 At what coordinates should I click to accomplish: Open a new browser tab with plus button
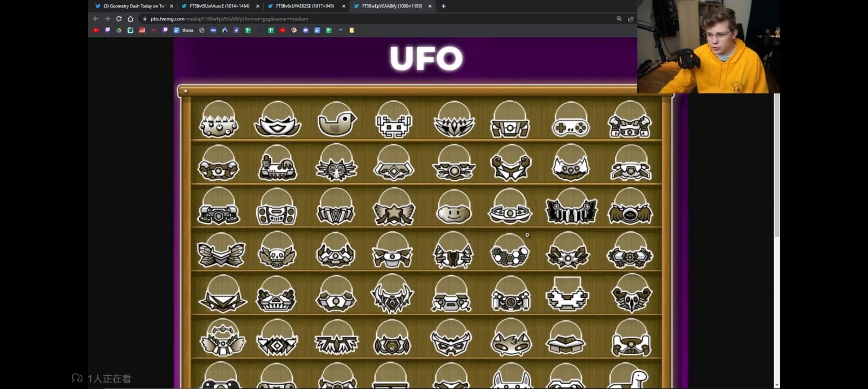443,6
